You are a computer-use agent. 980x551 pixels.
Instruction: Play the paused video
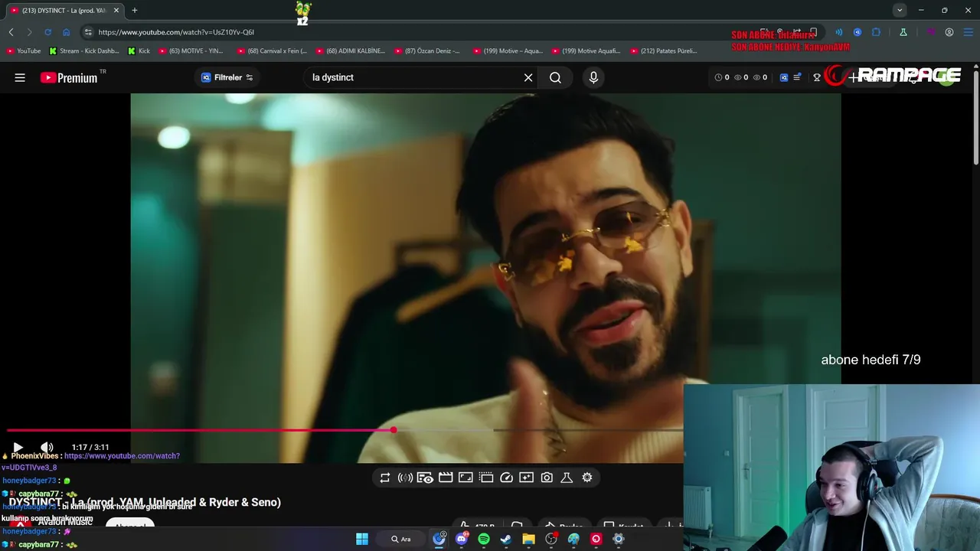click(x=18, y=447)
